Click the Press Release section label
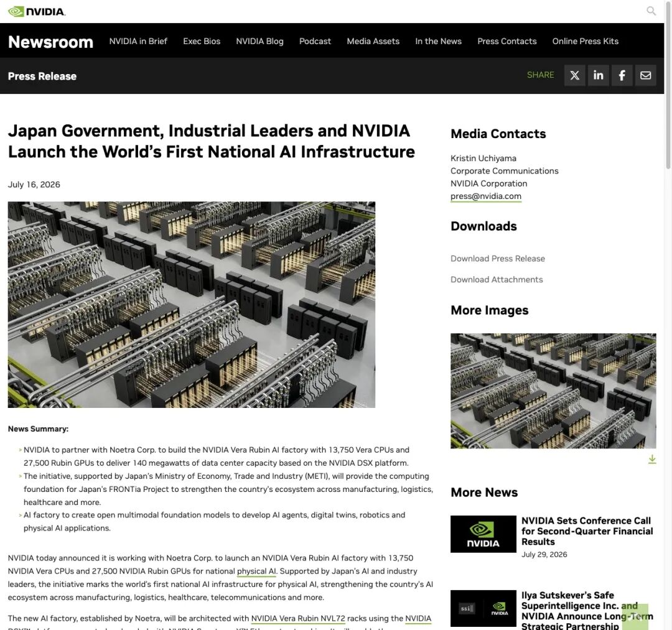Viewport: 672px width, 630px height. coord(42,76)
